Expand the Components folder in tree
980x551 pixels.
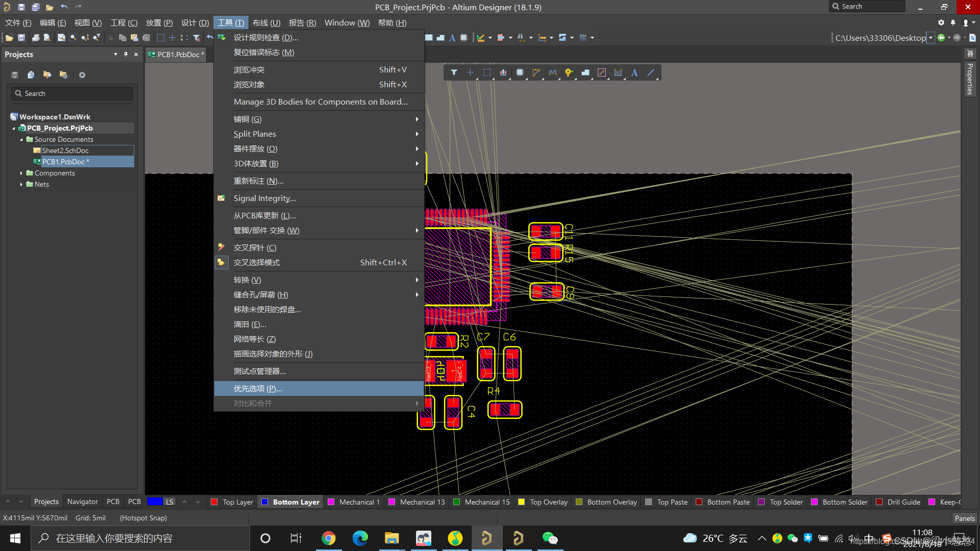21,173
